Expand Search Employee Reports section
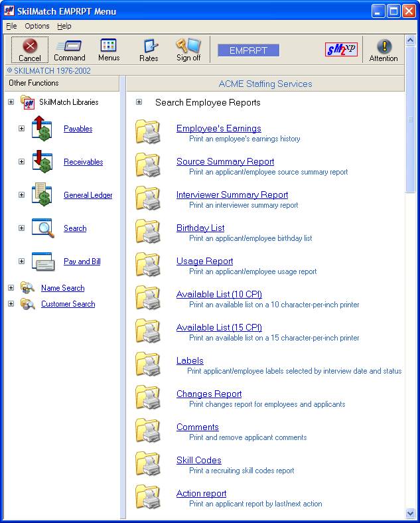Viewport: 420px width, 523px height. 139,102
